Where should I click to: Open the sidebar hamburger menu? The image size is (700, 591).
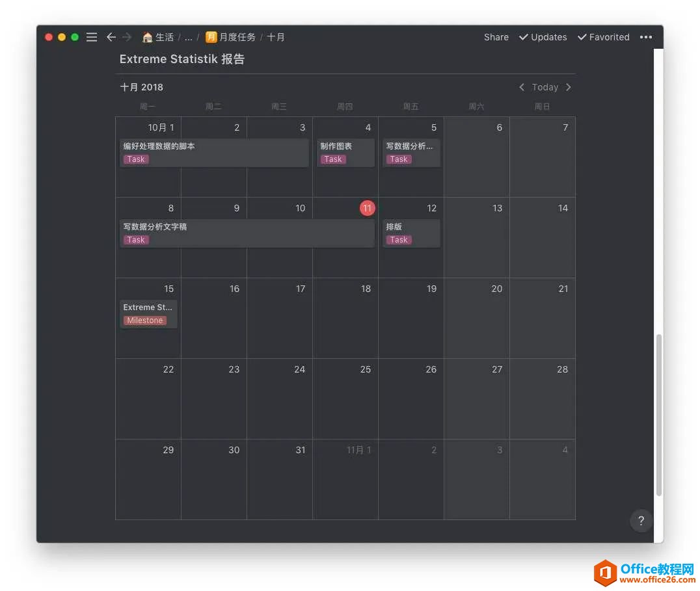click(92, 37)
